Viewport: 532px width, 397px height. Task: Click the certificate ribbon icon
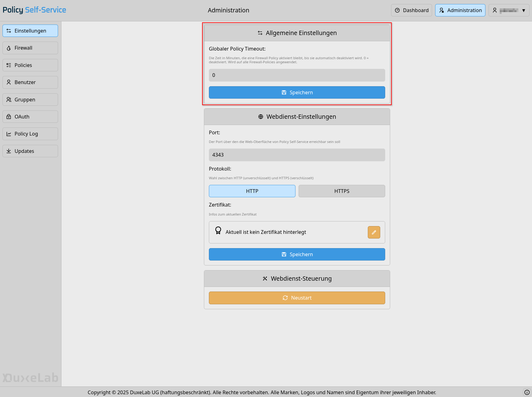tap(218, 230)
